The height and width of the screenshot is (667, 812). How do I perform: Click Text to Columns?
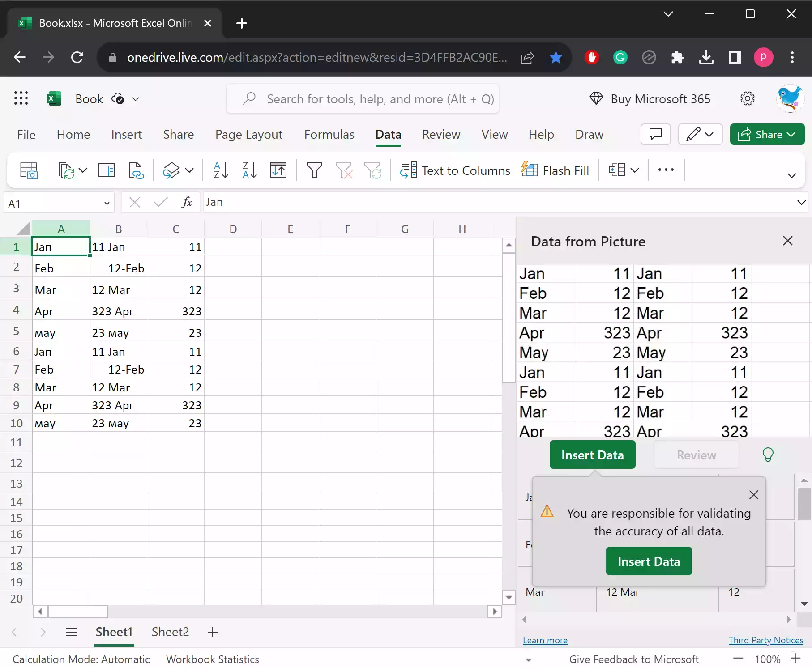455,170
